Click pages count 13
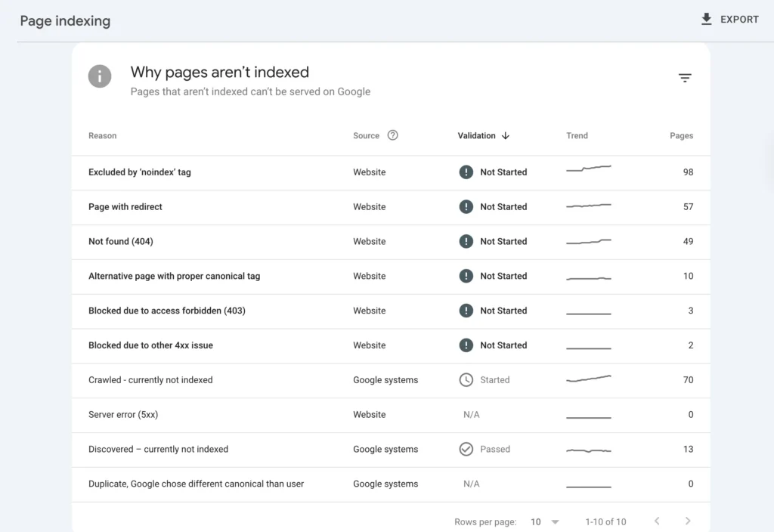The image size is (774, 532). click(688, 449)
